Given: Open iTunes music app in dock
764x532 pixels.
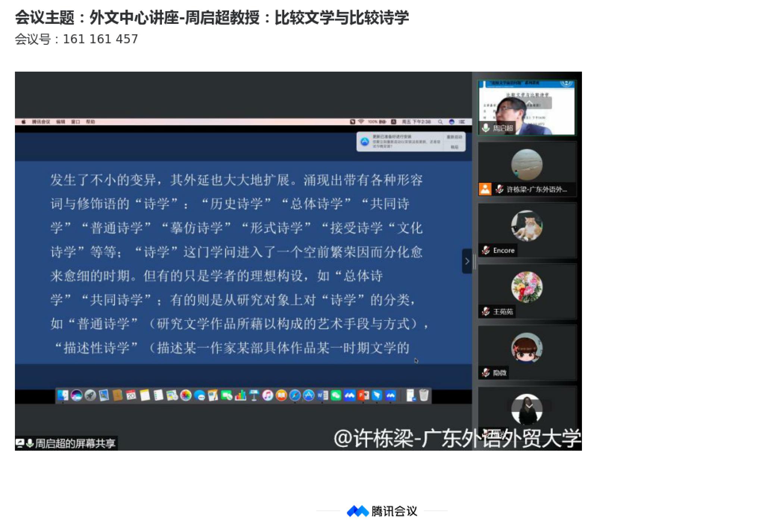Looking at the screenshot, I should point(267,395).
